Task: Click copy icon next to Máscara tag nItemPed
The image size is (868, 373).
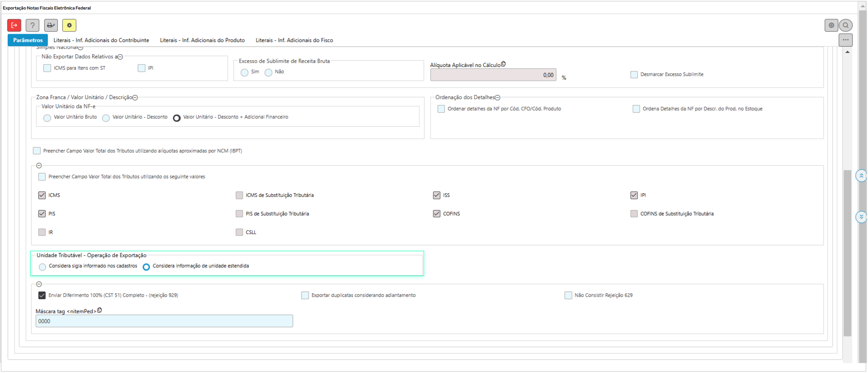Action: point(100,310)
